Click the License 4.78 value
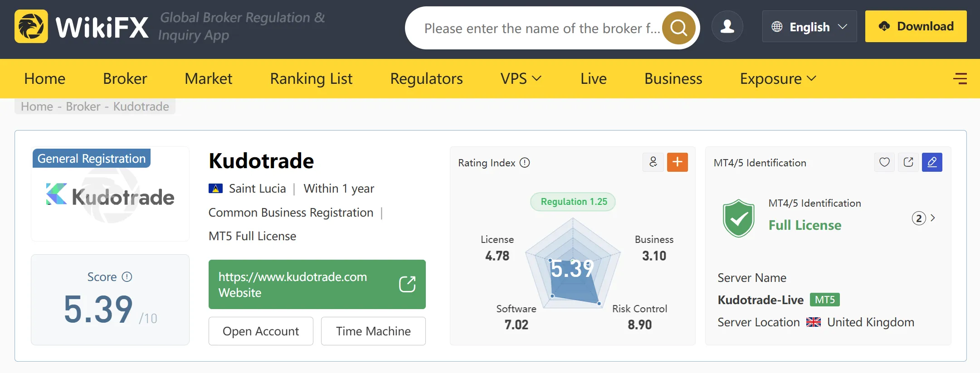 [497, 256]
